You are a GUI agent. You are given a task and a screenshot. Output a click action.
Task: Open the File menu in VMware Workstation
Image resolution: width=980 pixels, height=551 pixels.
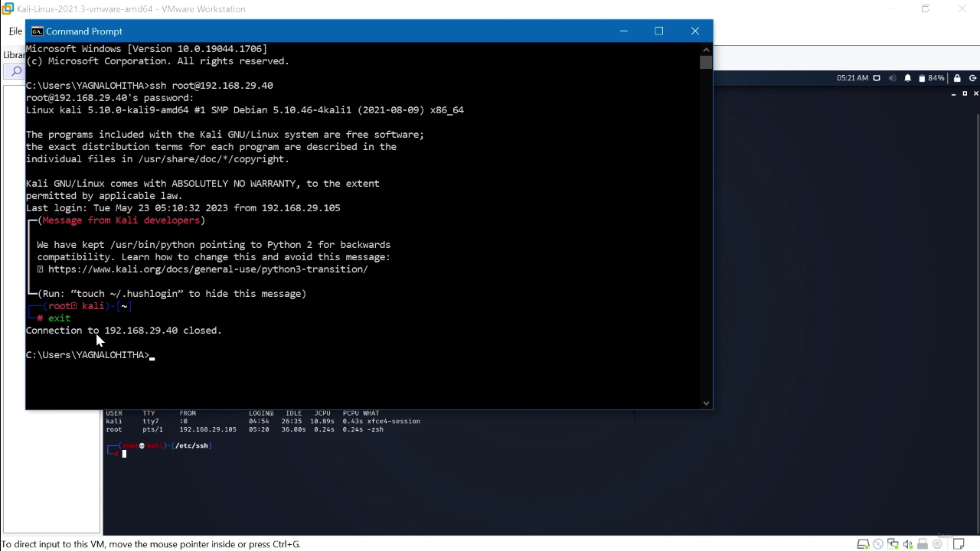(x=15, y=31)
